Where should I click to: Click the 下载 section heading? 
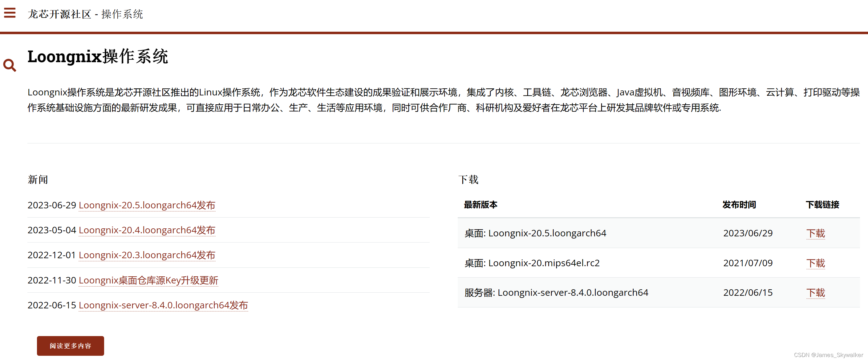point(468,179)
